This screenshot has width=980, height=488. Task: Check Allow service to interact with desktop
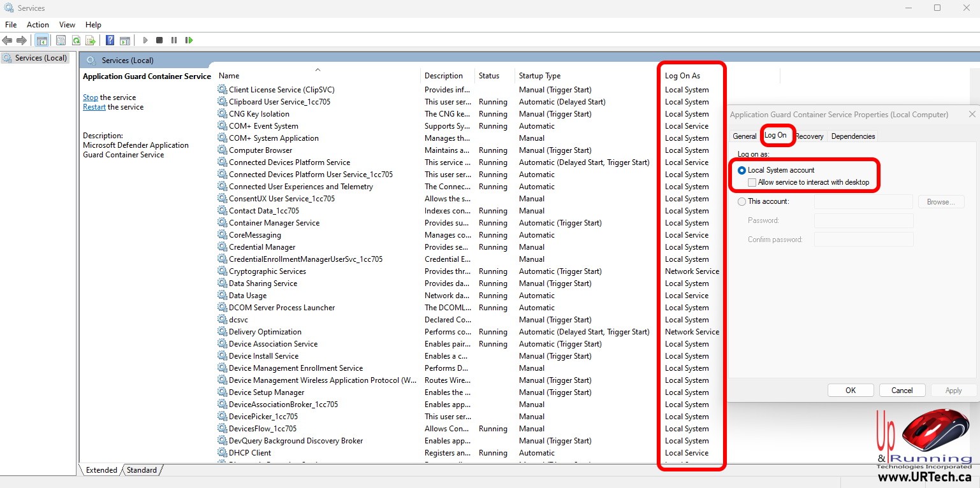coord(752,183)
